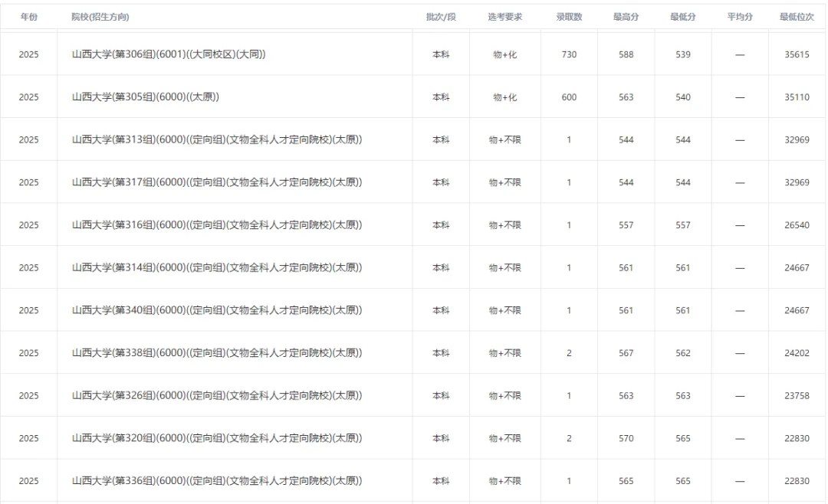Select the 山西大学(第338组) school name cell
The height and width of the screenshot is (504, 828).
point(217,353)
